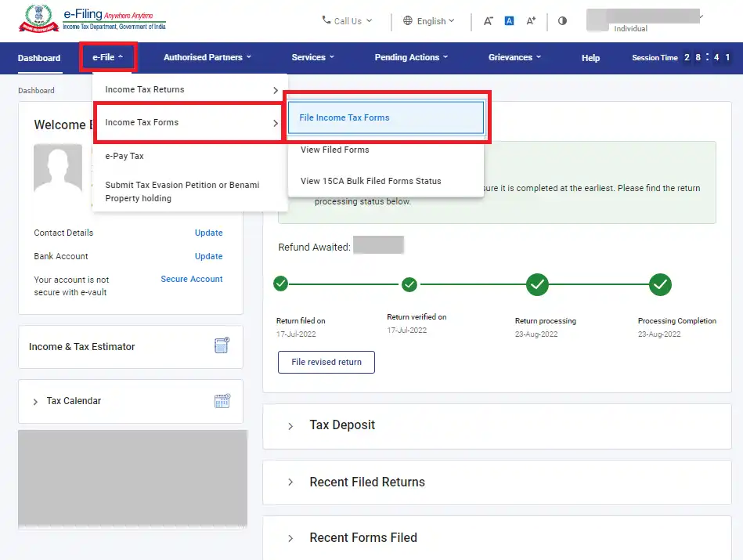Screen dimensions: 743x560
Task: Increase font size with A+ icon
Action: (x=531, y=21)
